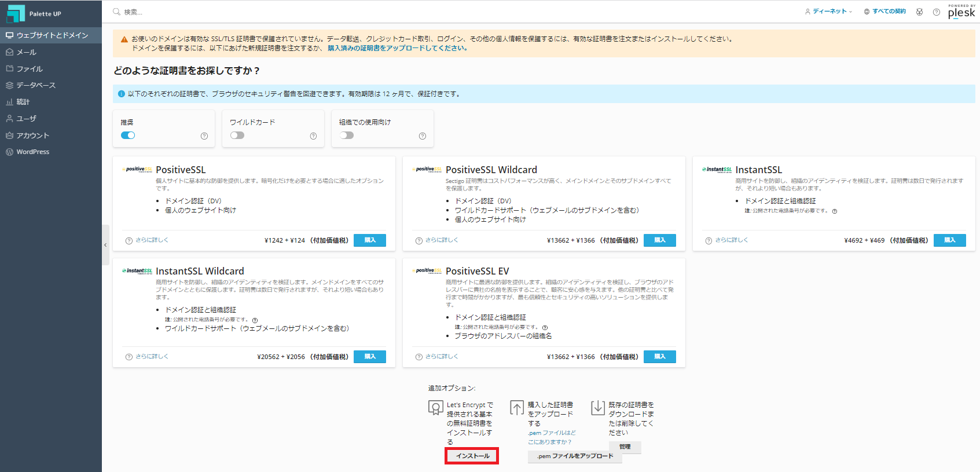This screenshot has height=472, width=980.
Task: Click さらに詳しく for PositiveSSL Wildcard
Action: click(x=442, y=240)
